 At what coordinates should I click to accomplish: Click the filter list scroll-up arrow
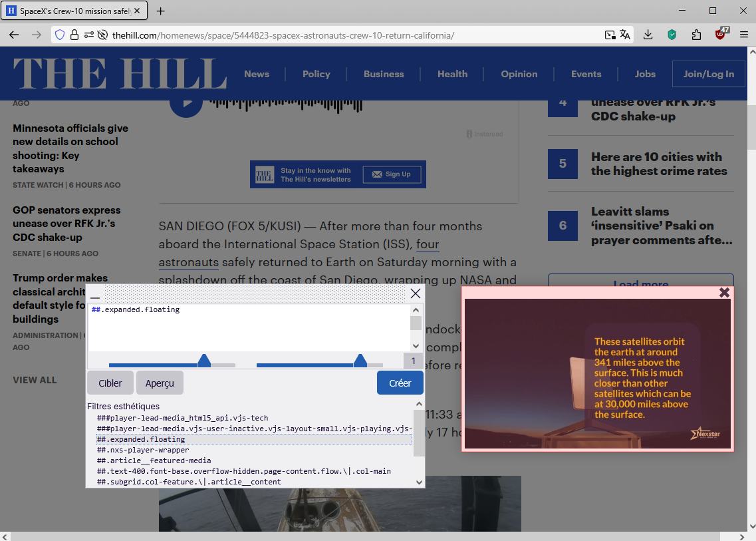419,404
